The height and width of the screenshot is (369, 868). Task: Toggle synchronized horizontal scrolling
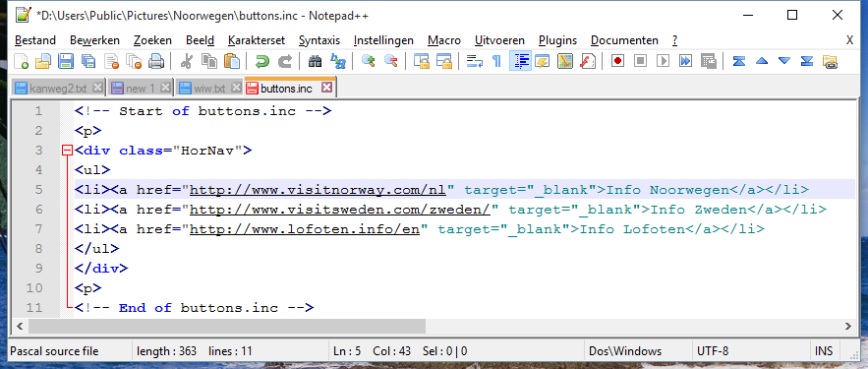click(x=444, y=60)
